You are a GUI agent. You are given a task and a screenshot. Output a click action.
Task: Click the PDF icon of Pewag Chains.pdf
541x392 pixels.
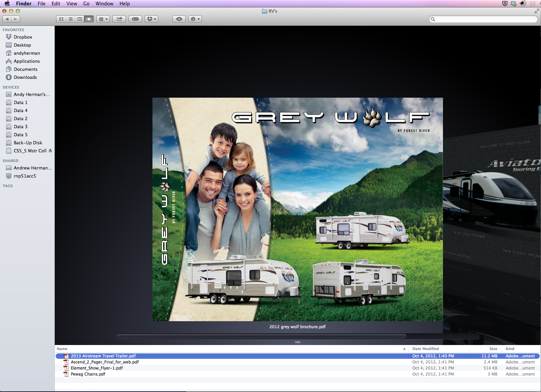(66, 374)
